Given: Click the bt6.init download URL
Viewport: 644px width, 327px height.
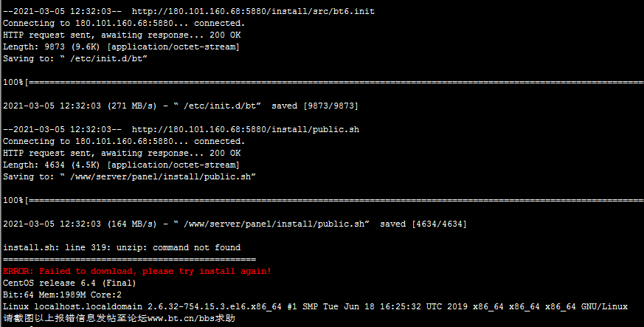Looking at the screenshot, I should pos(253,12).
